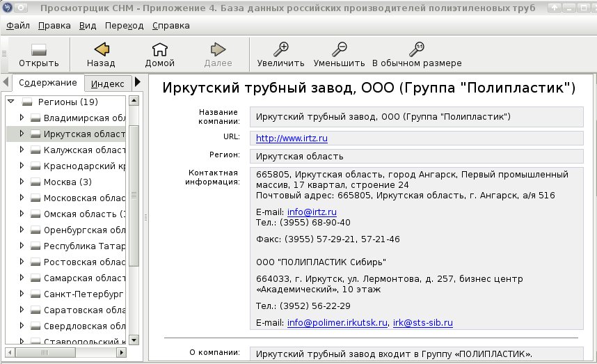Expand the Иркутская область node
Viewport: 597px width, 364px height.
22,134
